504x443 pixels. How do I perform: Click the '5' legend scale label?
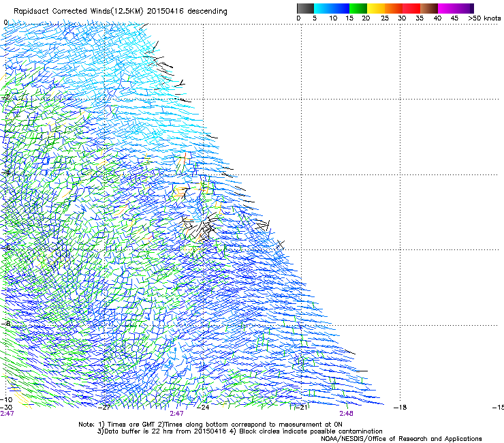point(315,18)
